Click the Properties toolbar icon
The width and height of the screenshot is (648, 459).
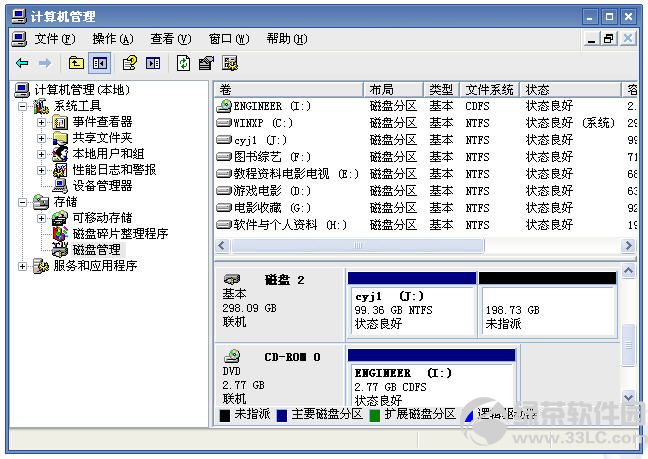click(206, 63)
